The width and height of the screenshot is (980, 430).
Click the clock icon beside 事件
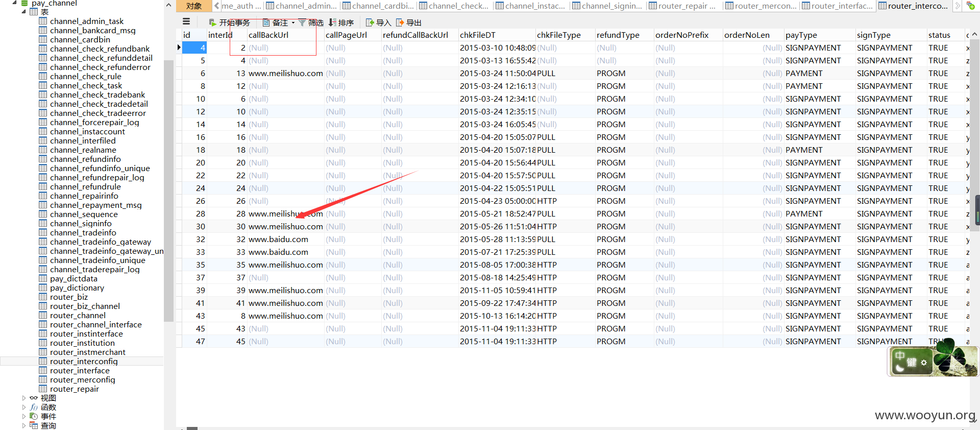point(34,416)
